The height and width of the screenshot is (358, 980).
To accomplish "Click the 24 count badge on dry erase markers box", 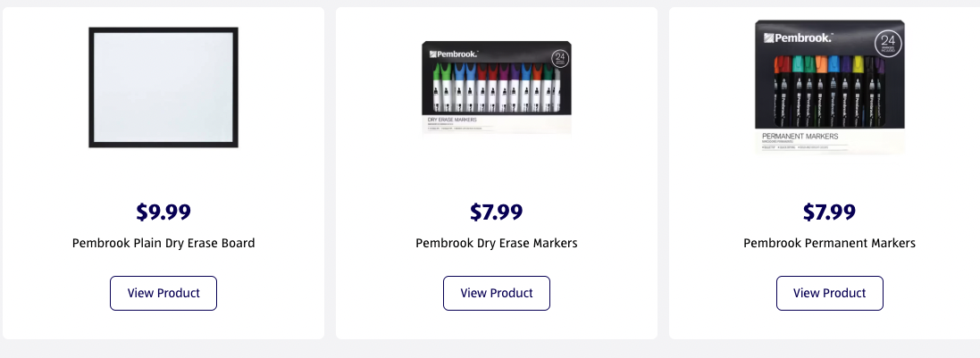I will tap(560, 57).
